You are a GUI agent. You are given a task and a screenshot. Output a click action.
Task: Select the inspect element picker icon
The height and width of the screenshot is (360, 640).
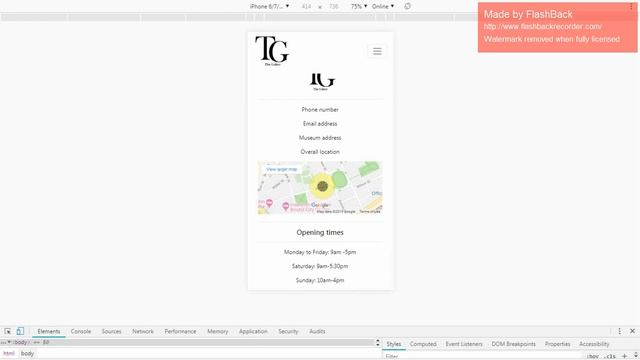click(8, 331)
